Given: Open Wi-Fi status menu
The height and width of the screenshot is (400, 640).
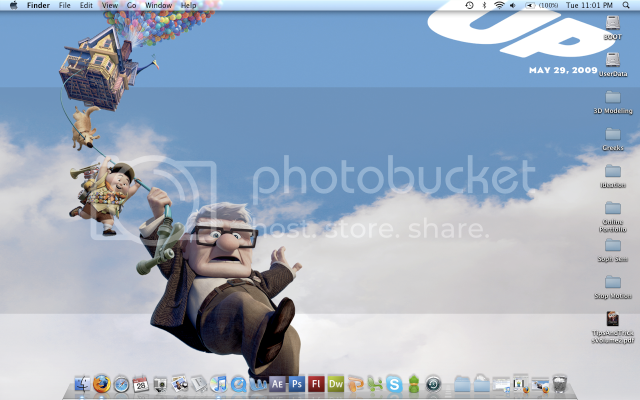Looking at the screenshot, I should point(499,6).
